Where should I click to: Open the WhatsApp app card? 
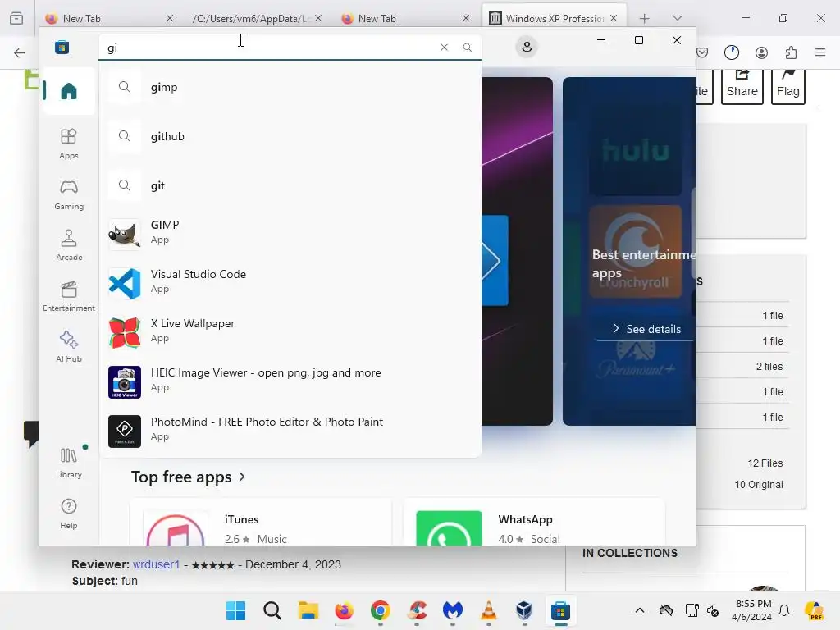534,523
